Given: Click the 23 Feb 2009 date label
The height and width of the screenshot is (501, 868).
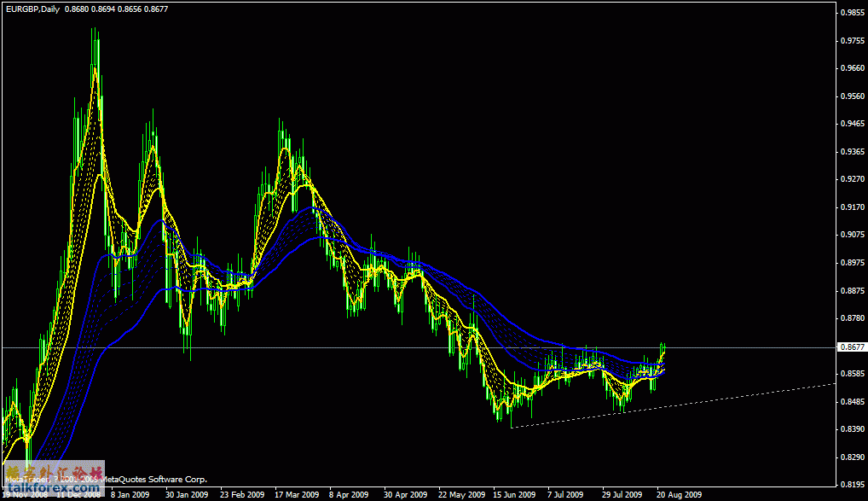Looking at the screenshot, I should [x=242, y=494].
